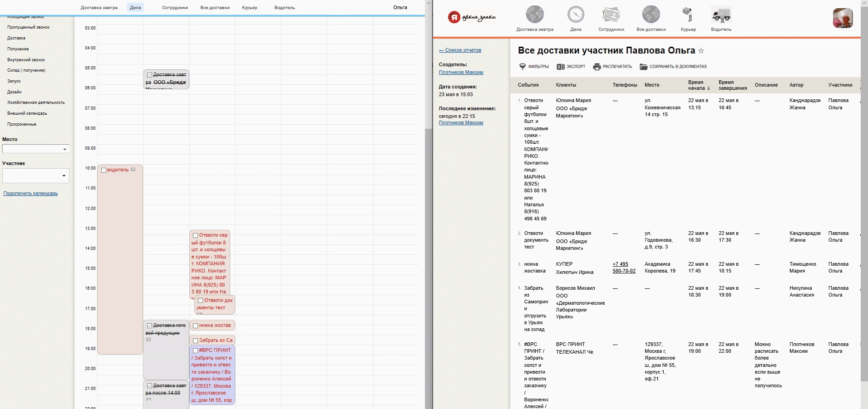Viewport: 868px width, 409px height.
Task: Click the Курьер icon
Action: pyautogui.click(x=688, y=15)
